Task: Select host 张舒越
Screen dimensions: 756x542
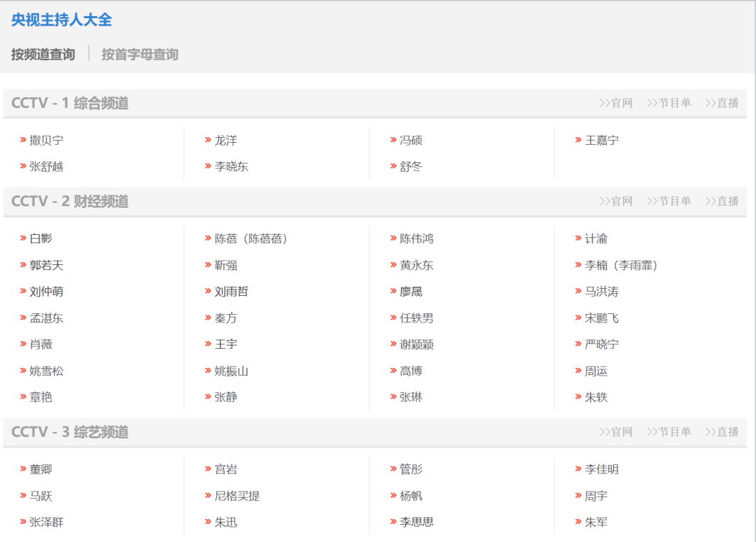Action: tap(46, 166)
